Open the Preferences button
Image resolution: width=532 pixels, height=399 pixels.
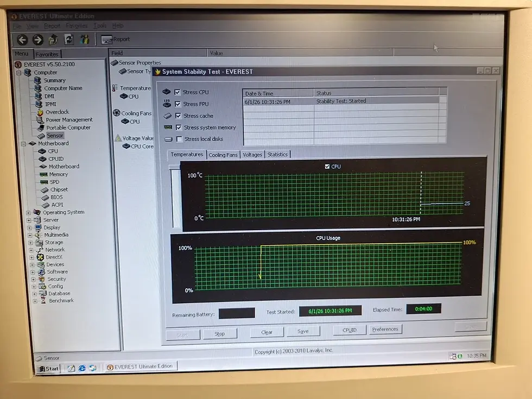point(385,330)
